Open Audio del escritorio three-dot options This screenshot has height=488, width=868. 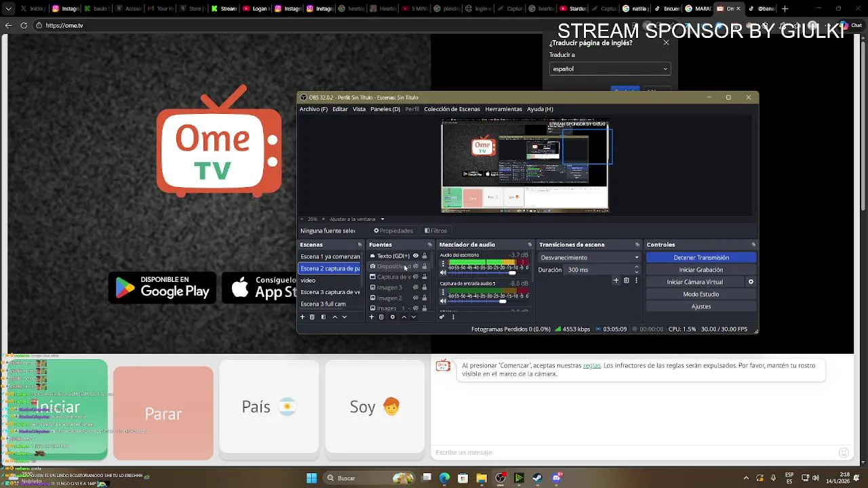point(443,264)
